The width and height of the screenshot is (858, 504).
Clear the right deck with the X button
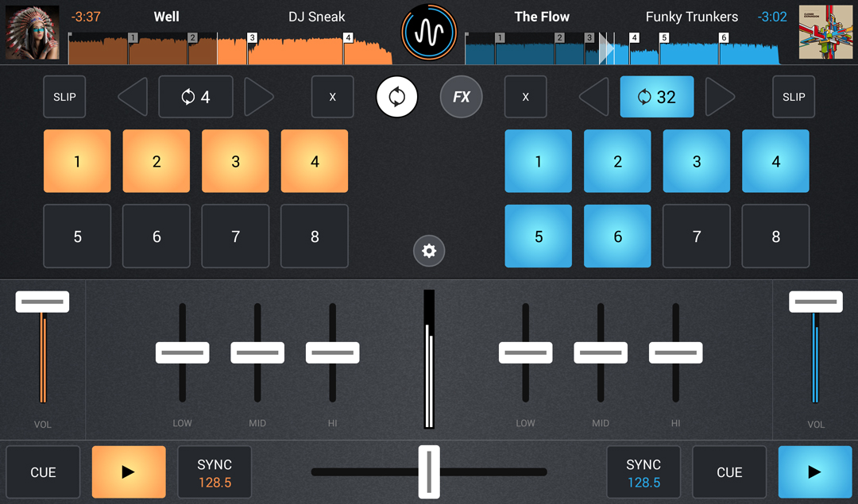tap(525, 97)
